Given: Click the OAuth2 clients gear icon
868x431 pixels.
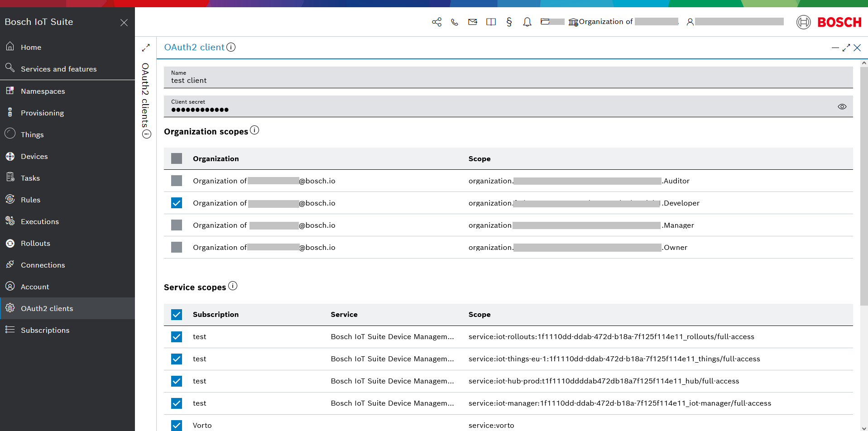Looking at the screenshot, I should coord(10,308).
